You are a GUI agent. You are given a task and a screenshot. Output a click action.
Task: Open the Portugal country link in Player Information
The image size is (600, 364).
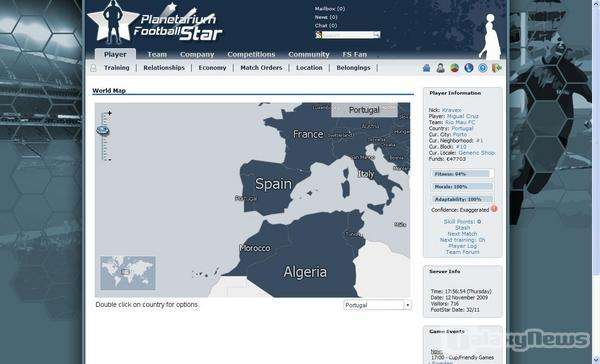pos(462,128)
